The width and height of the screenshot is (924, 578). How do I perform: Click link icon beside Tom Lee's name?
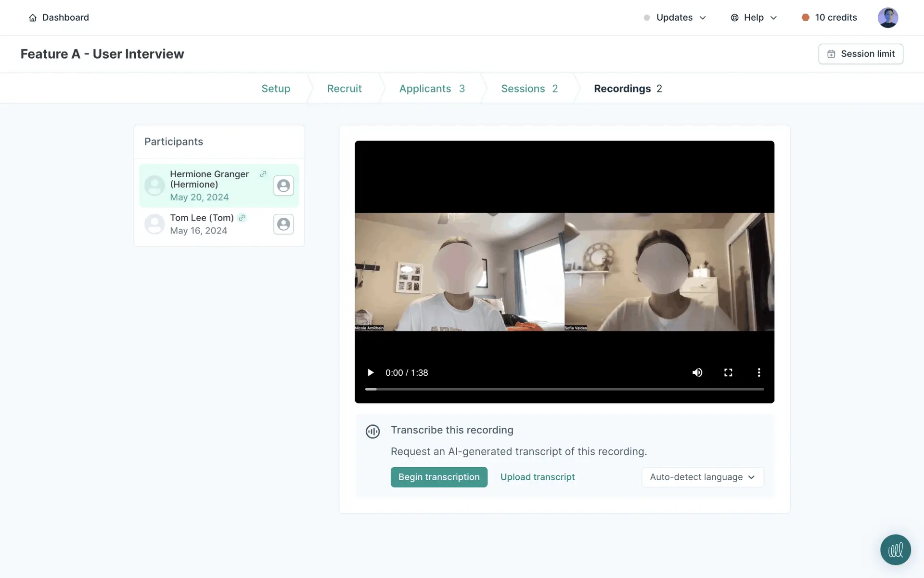point(242,218)
